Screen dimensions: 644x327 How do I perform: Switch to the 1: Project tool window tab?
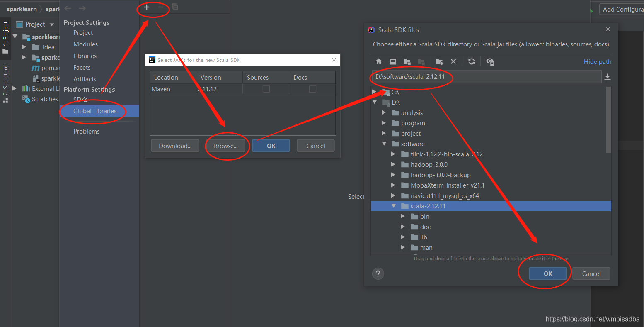pyautogui.click(x=5, y=37)
